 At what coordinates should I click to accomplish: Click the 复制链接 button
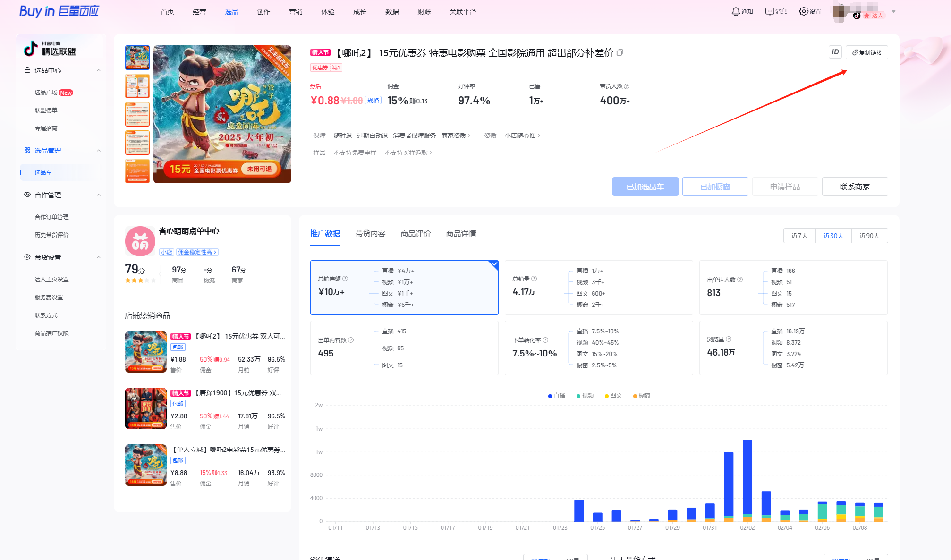point(867,52)
